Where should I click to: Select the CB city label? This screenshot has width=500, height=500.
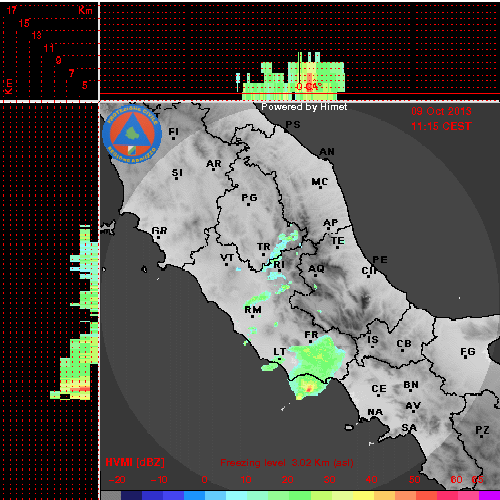tap(404, 344)
